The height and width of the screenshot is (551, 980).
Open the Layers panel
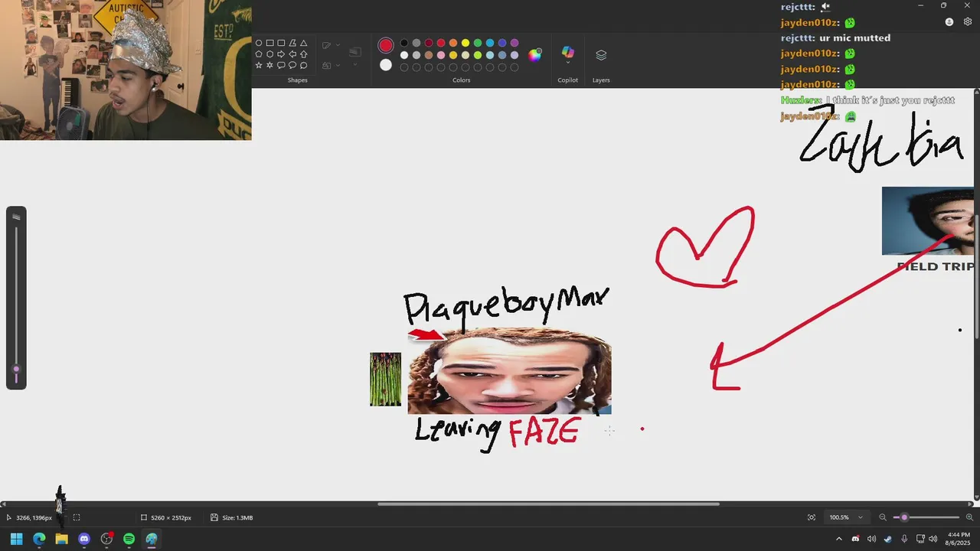click(601, 55)
